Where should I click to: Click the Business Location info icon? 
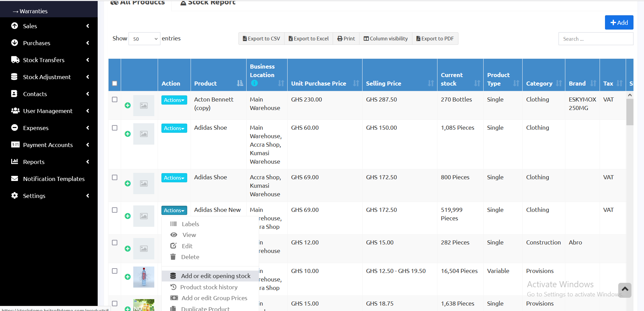(254, 83)
